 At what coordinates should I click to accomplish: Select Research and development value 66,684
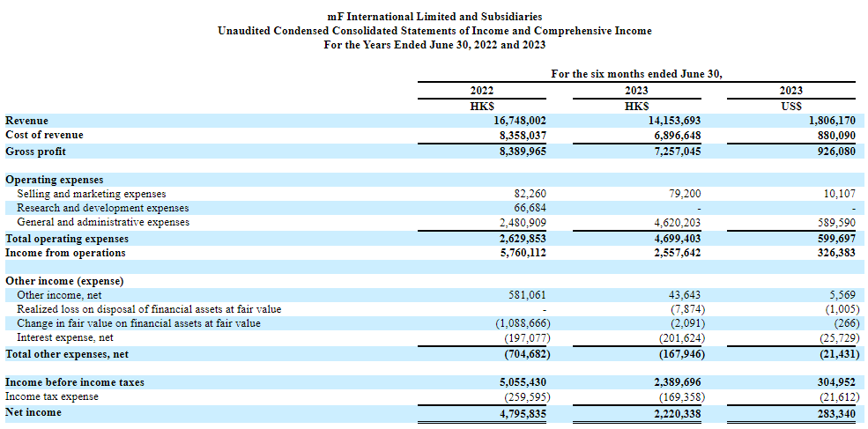pos(530,208)
